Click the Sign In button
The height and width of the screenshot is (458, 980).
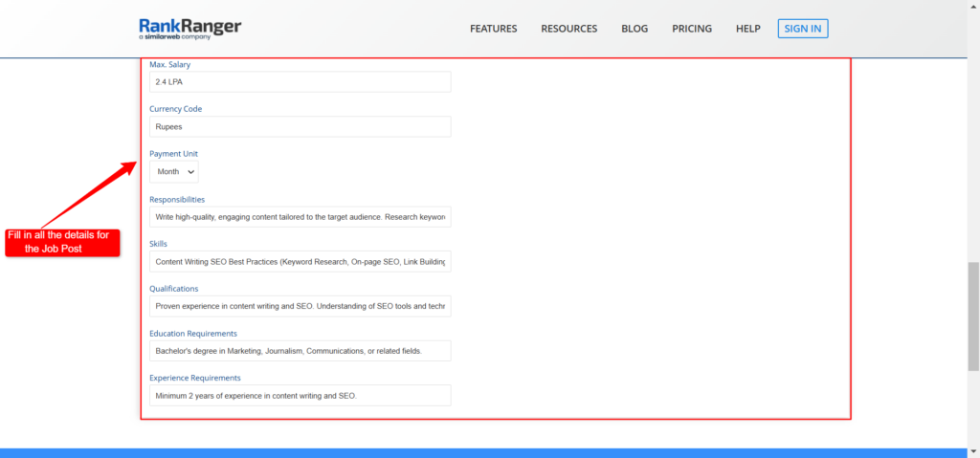803,29
